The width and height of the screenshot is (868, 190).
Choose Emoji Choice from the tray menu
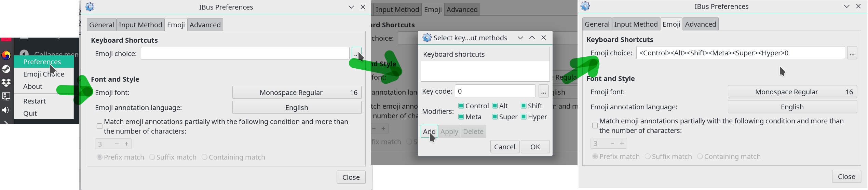(x=44, y=74)
